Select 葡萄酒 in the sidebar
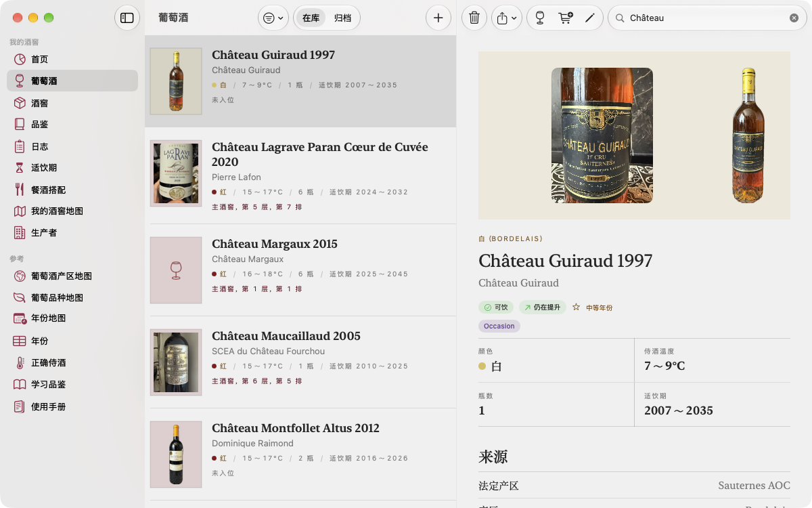The image size is (812, 508). (72, 81)
